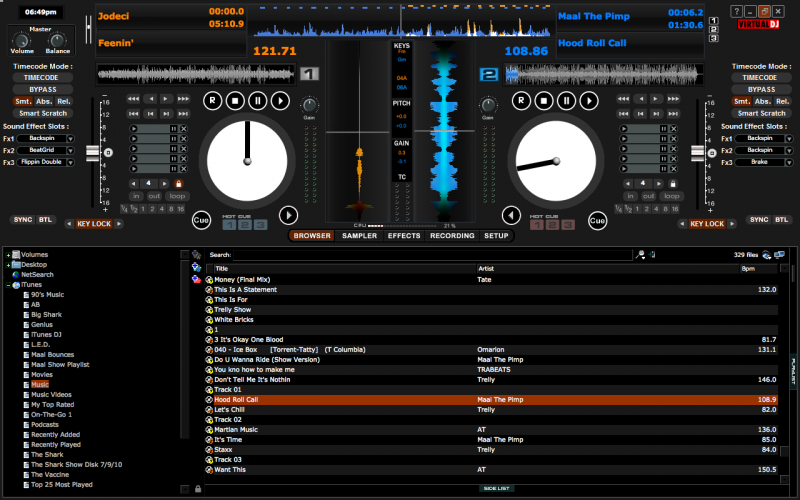Open right Fx3 Brake dropdown
This screenshot has height=500, width=800.
pyautogui.click(x=789, y=162)
